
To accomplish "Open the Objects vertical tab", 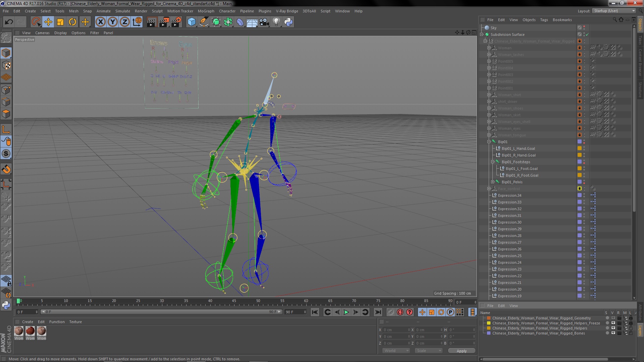I will 640,24.
